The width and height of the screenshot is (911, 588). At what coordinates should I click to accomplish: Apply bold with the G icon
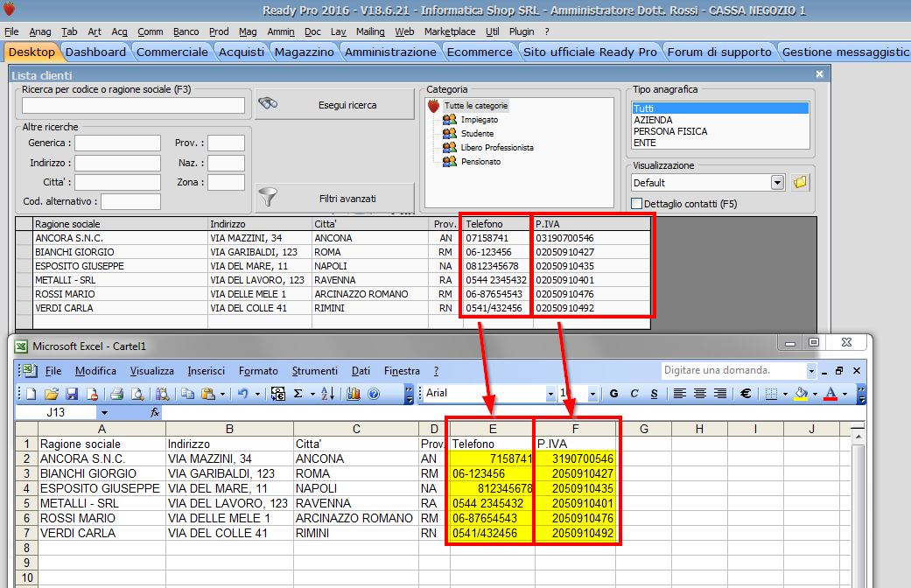point(613,394)
